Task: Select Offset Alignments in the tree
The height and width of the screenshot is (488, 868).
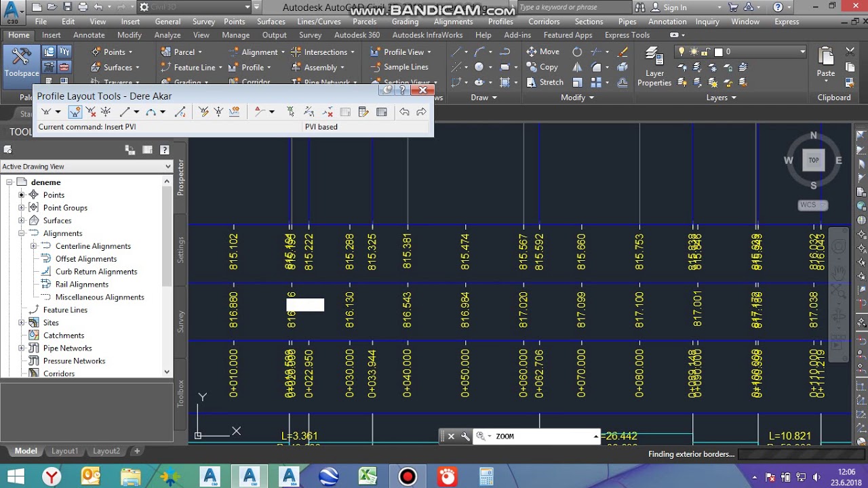Action: 86,259
